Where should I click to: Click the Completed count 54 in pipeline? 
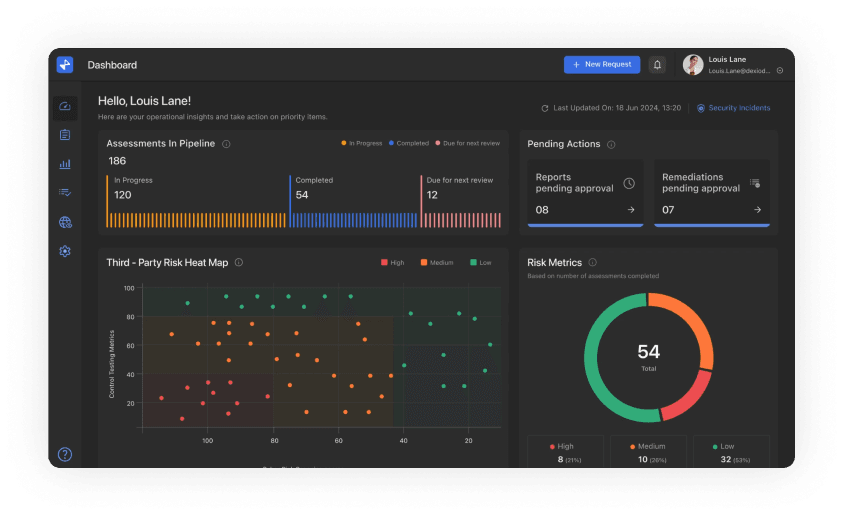pyautogui.click(x=302, y=195)
